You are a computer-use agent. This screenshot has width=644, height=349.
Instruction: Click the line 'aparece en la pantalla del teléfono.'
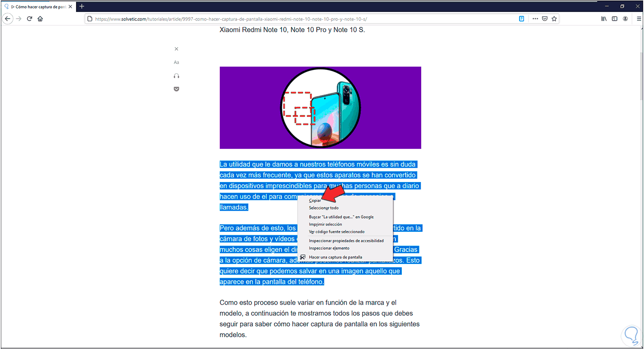click(272, 282)
